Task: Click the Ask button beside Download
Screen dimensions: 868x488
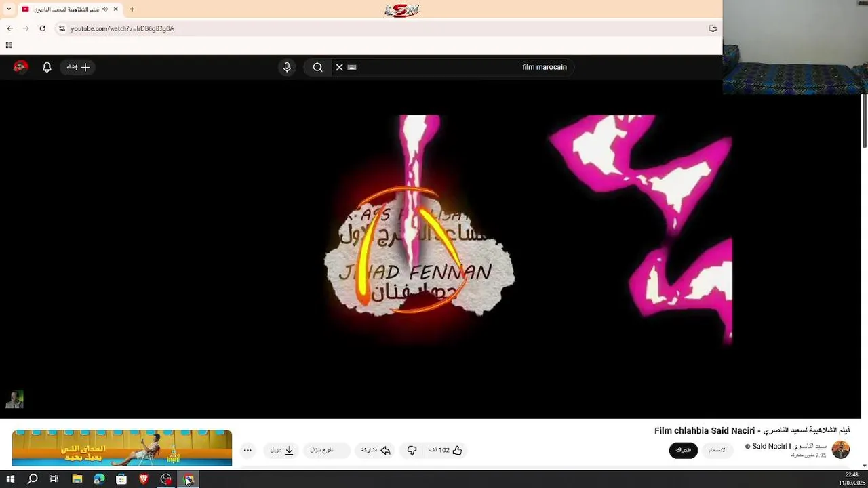Action: point(327,450)
